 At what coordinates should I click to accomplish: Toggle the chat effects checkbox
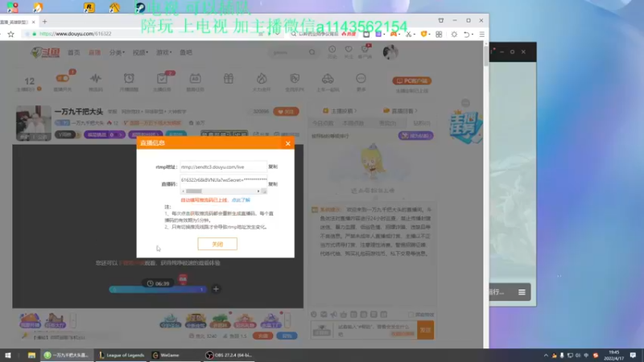click(411, 315)
